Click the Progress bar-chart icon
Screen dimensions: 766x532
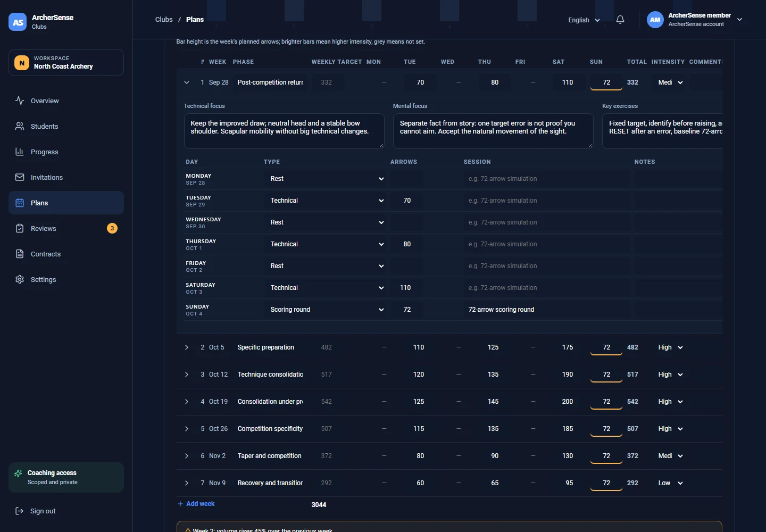pos(20,152)
